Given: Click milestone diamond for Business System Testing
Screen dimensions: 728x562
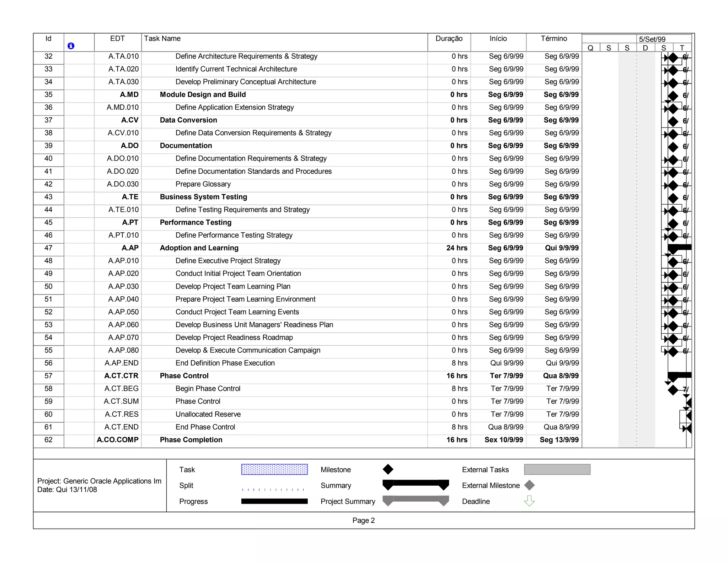Looking at the screenshot, I should pyautogui.click(x=673, y=198).
